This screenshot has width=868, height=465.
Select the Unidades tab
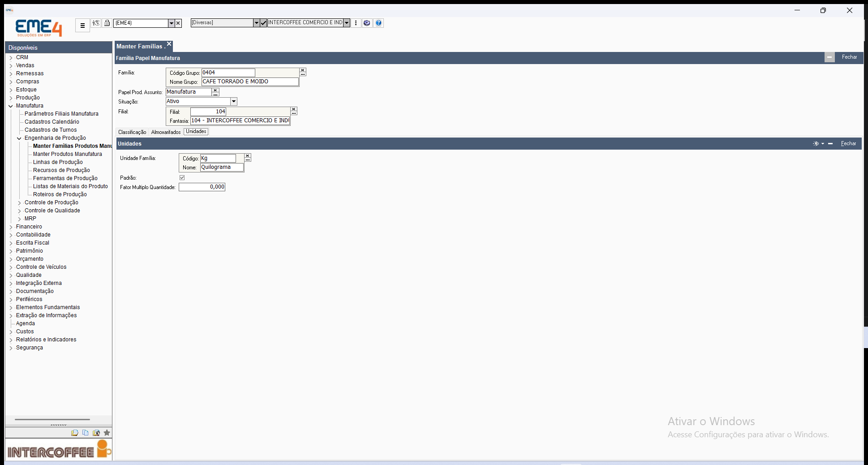coord(196,132)
